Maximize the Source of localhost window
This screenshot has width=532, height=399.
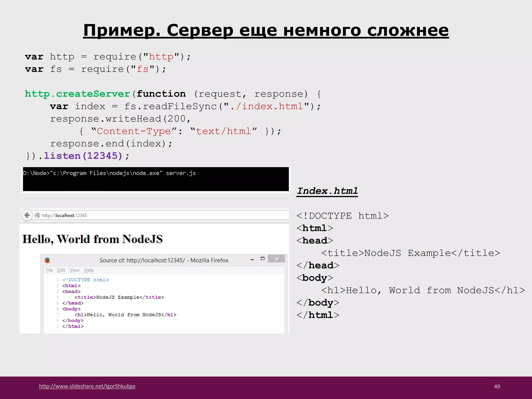(x=263, y=259)
